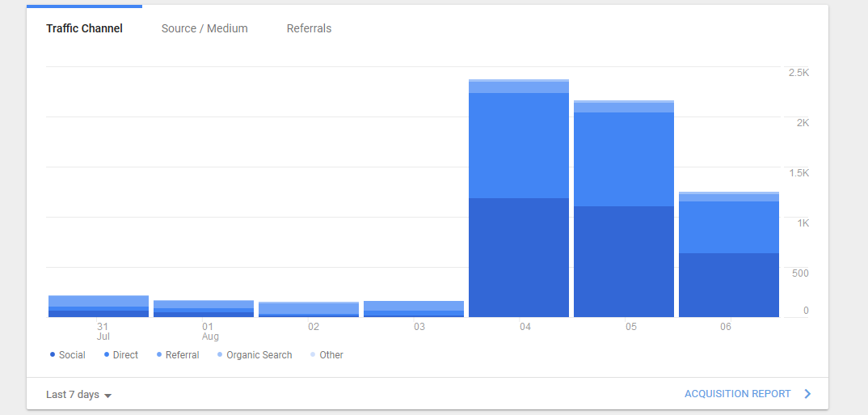
Task: Open the Last 7 days dropdown
Action: point(79,395)
